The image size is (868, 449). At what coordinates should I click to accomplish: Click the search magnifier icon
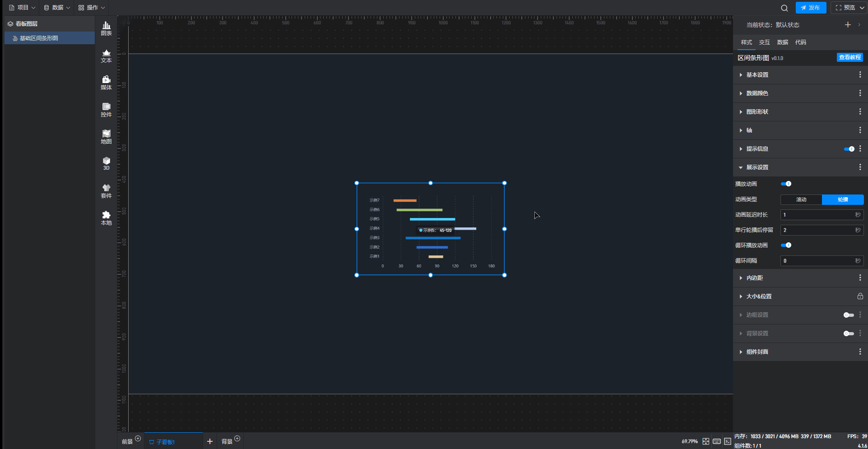[784, 8]
